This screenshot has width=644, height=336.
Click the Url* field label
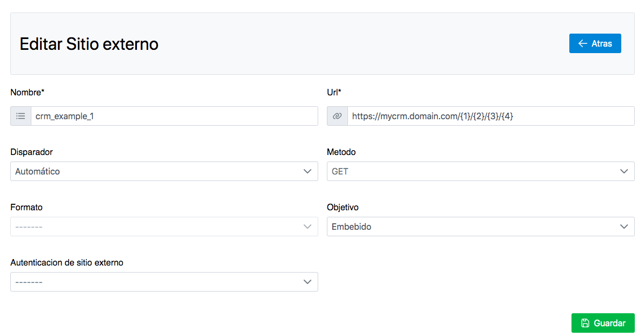click(334, 93)
